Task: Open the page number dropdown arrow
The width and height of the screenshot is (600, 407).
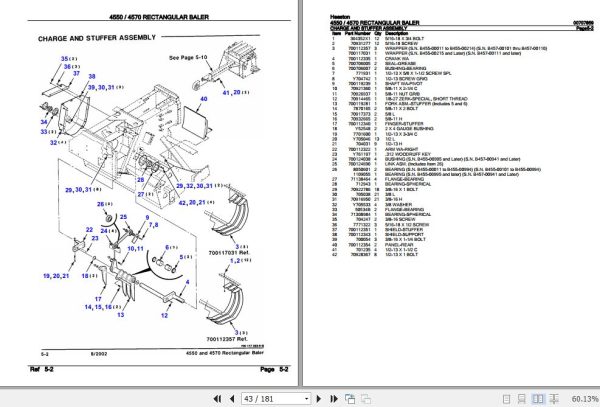Action: point(306,399)
